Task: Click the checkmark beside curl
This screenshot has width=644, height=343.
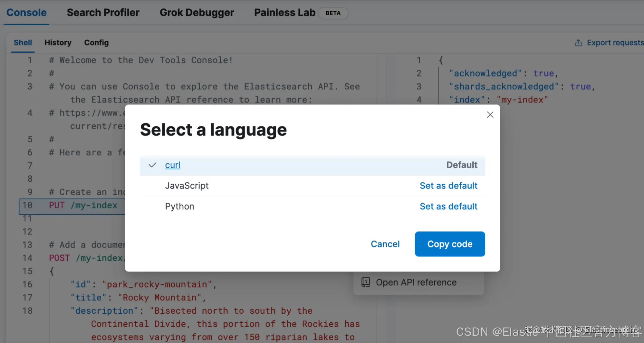Action: [152, 165]
